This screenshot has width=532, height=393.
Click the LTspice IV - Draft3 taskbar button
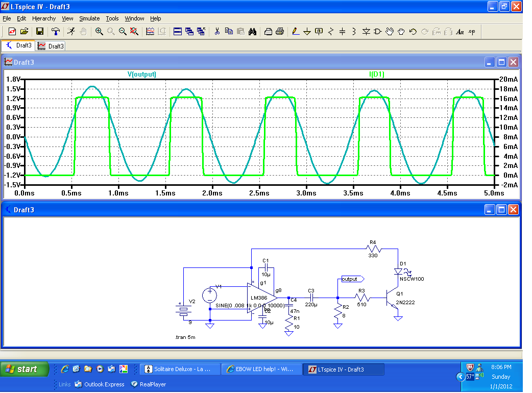(x=344, y=370)
